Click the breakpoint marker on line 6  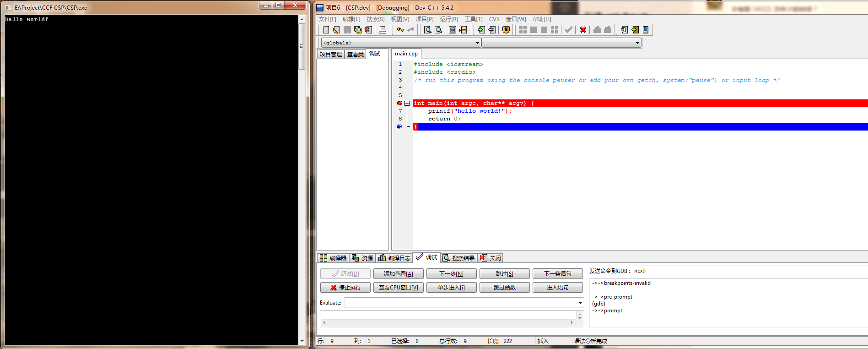point(399,104)
